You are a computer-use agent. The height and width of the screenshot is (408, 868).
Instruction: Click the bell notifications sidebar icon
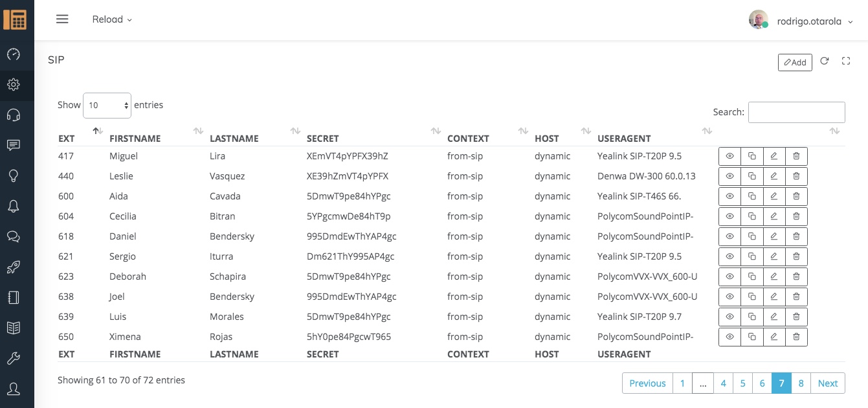pos(14,206)
